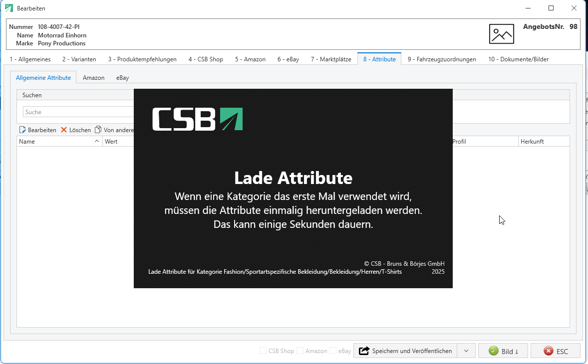Switch to the eBay attributes sub-tab

pyautogui.click(x=123, y=78)
